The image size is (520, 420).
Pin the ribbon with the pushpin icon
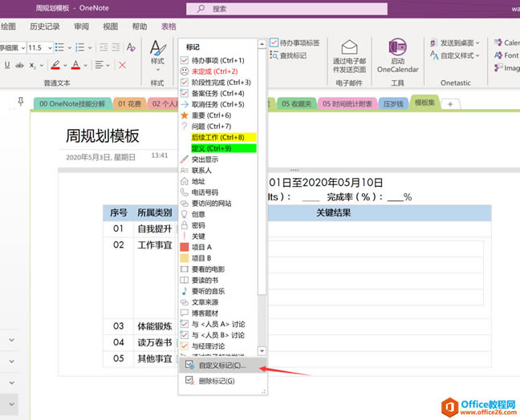[x=21, y=101]
